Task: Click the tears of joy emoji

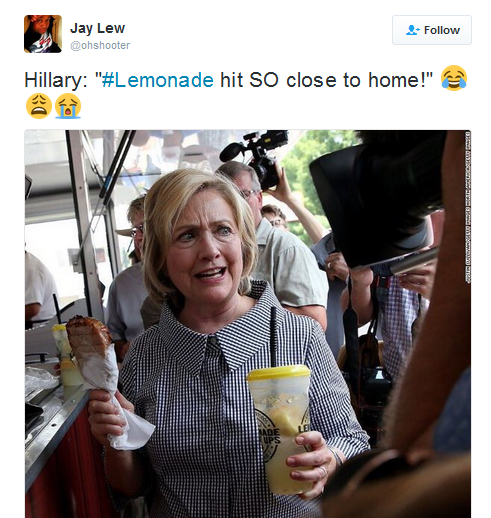Action: [x=454, y=78]
